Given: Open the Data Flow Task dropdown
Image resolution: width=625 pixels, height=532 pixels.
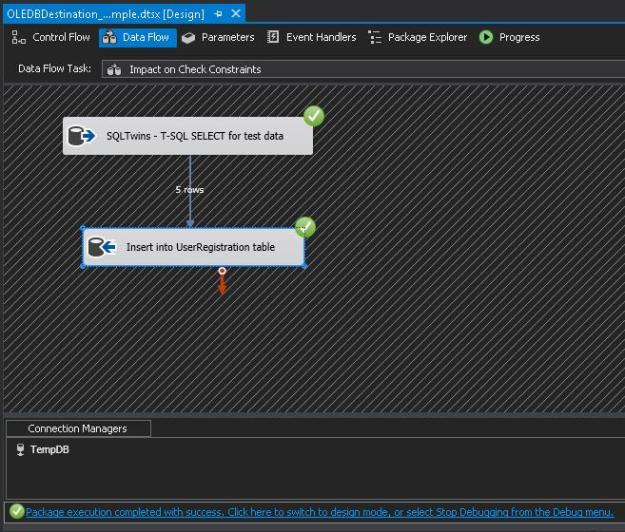Looking at the screenshot, I should pos(360,69).
